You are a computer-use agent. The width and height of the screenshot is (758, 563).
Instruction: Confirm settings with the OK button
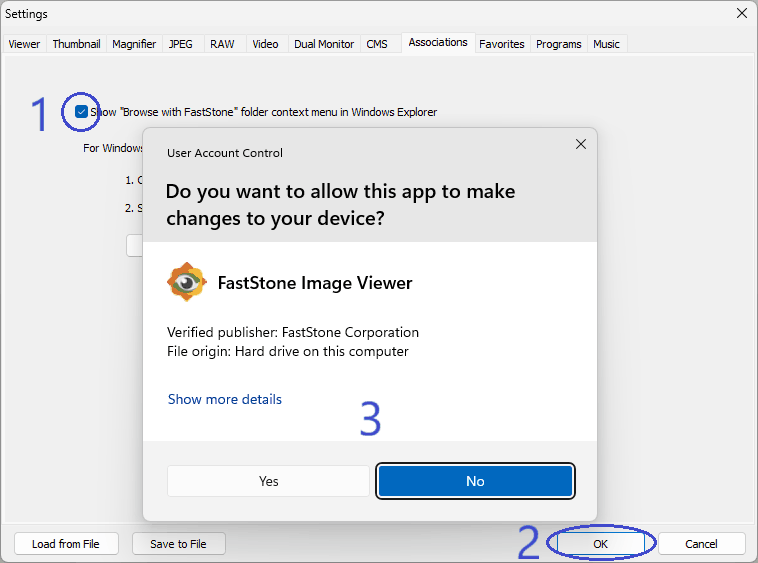tap(600, 544)
